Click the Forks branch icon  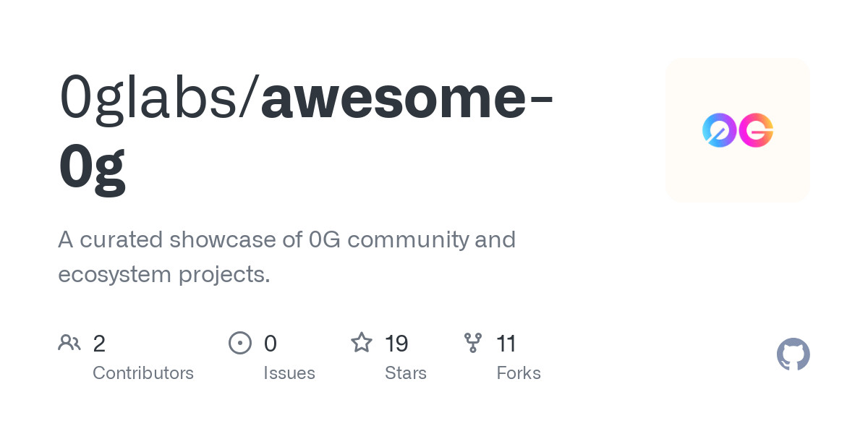click(x=473, y=342)
